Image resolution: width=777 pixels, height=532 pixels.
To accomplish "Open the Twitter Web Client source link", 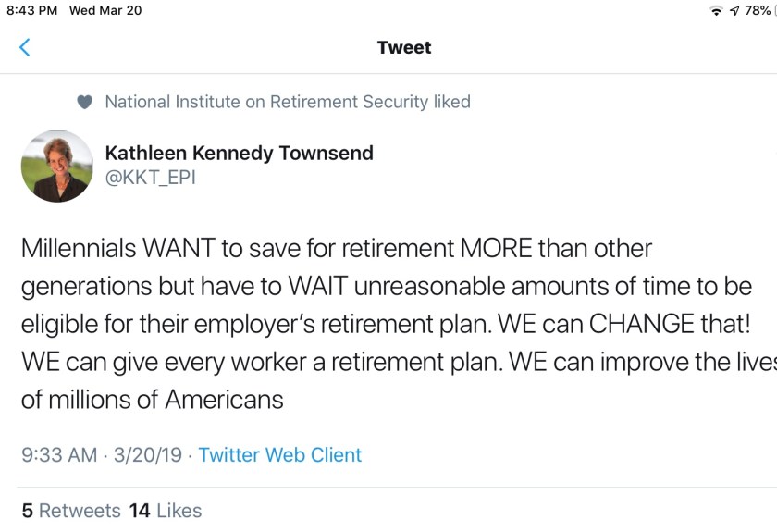I will [280, 454].
